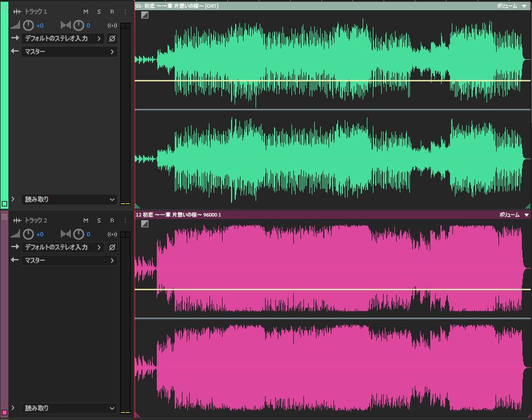Click Track 2 drag handle grip icon
This screenshot has width=532, height=420.
click(x=4, y=217)
